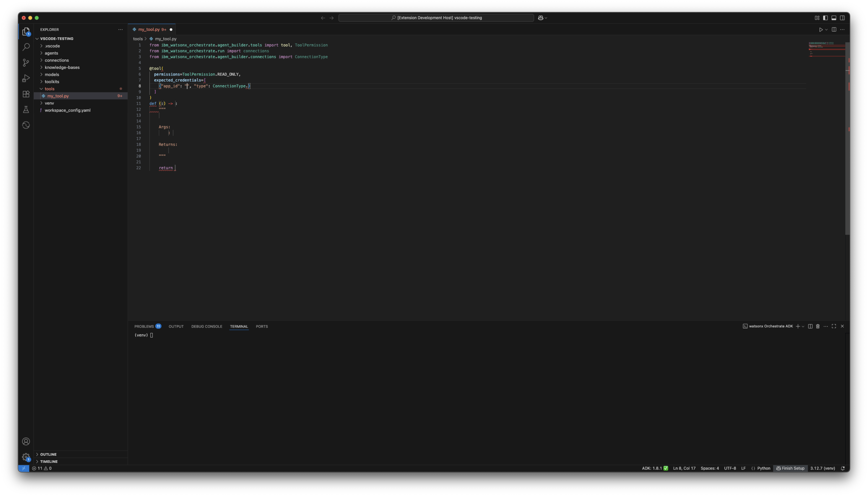Viewport: 868px width, 496px height.
Task: Expand the connections folder
Action: pos(57,60)
